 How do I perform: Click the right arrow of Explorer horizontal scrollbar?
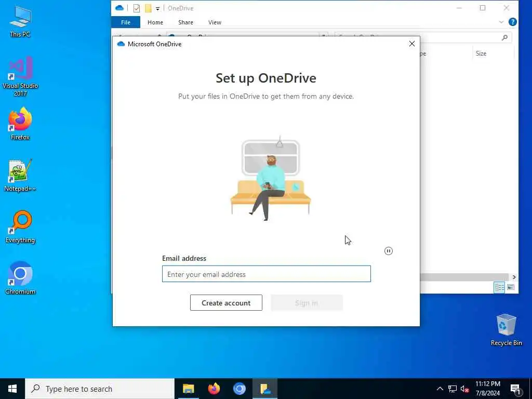(514, 277)
